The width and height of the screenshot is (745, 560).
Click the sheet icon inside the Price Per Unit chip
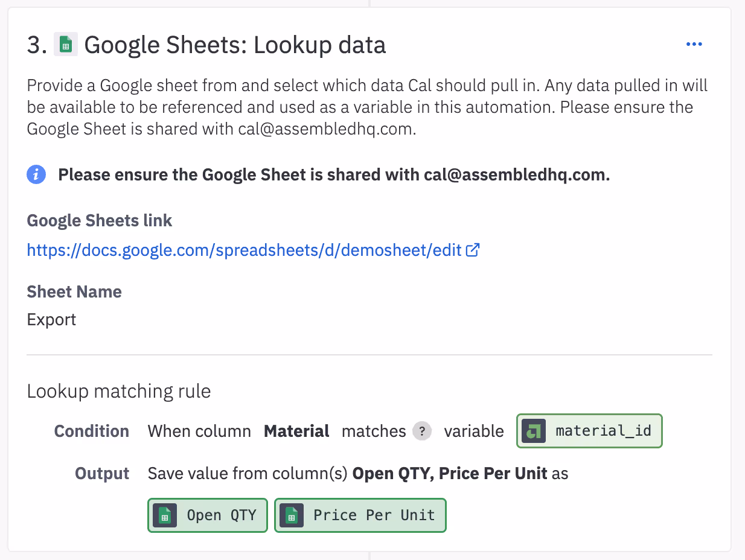[x=292, y=515]
